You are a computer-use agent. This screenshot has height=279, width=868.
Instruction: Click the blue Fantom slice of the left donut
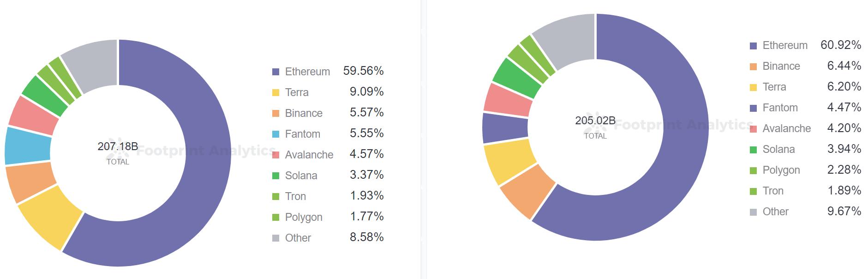28,146
